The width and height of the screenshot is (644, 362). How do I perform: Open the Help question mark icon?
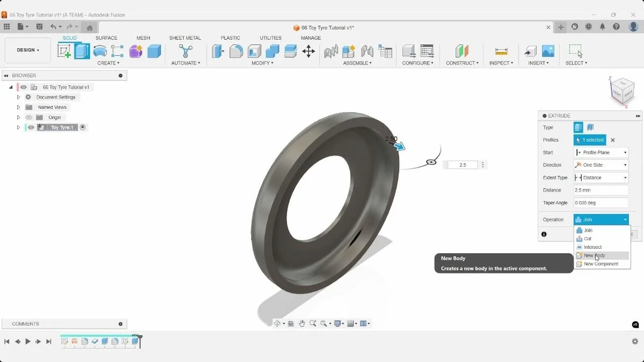617,27
